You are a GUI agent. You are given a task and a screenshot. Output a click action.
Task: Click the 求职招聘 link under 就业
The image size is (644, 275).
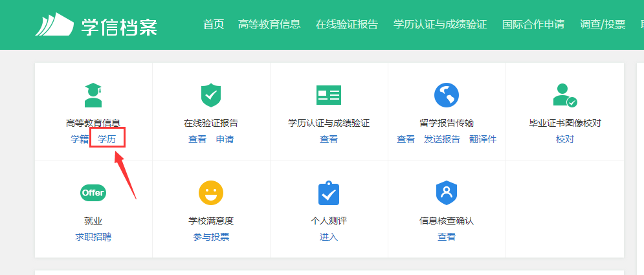[x=93, y=237]
